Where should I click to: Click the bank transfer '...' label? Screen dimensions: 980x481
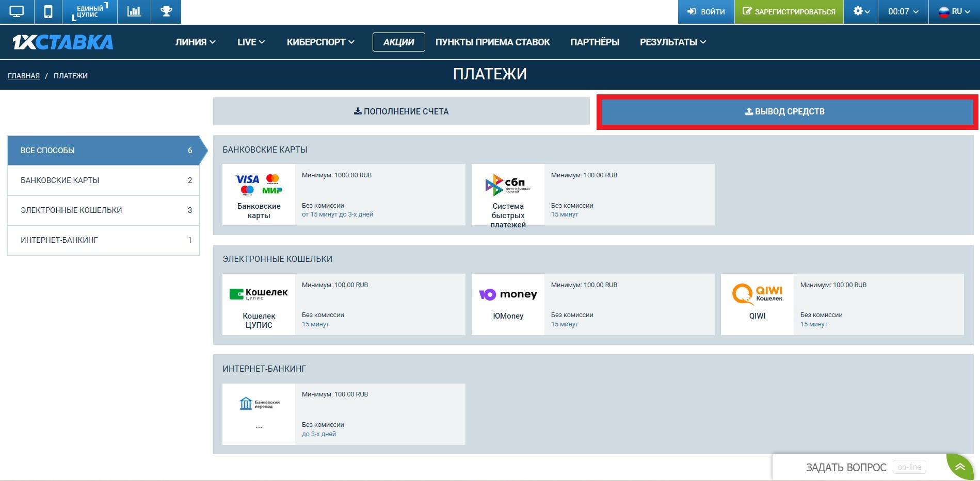tap(259, 426)
